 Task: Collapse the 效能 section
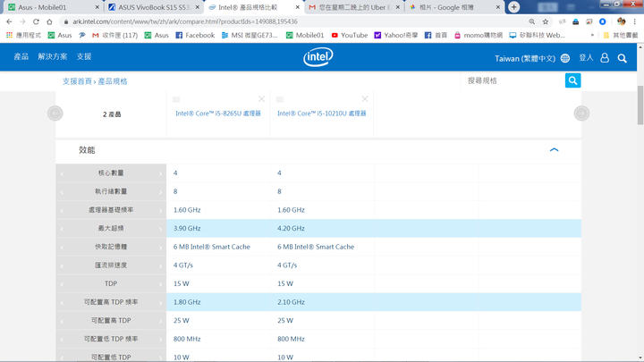554,150
